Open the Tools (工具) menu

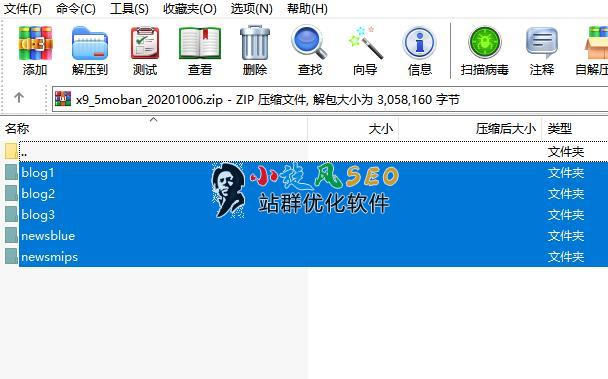pyautogui.click(x=129, y=9)
